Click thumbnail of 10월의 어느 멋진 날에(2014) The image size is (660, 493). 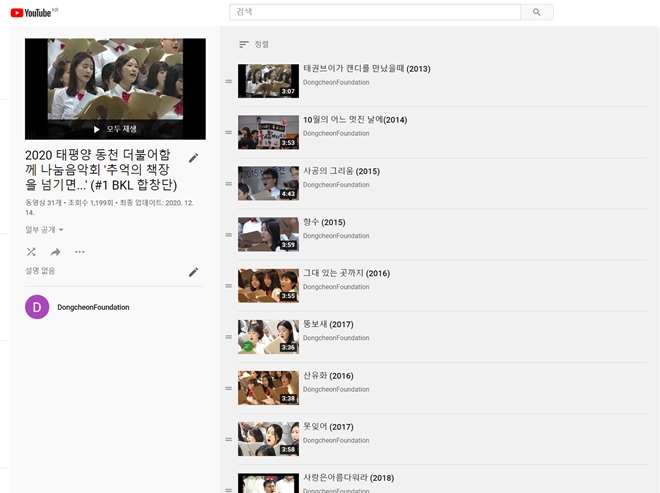coord(268,132)
